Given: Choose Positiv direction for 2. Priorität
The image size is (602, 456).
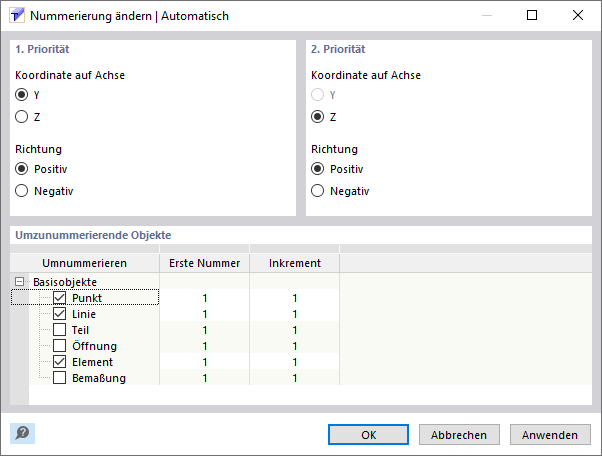Looking at the screenshot, I should (318, 169).
